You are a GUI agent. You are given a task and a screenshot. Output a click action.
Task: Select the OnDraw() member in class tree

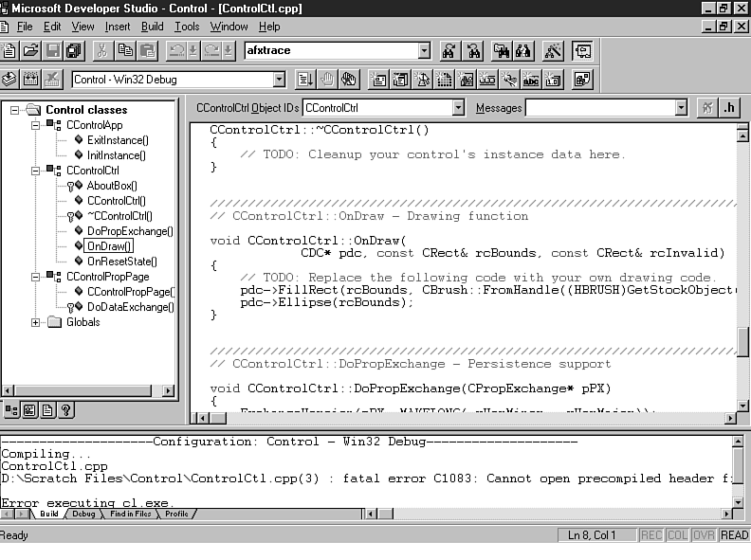[x=108, y=246]
